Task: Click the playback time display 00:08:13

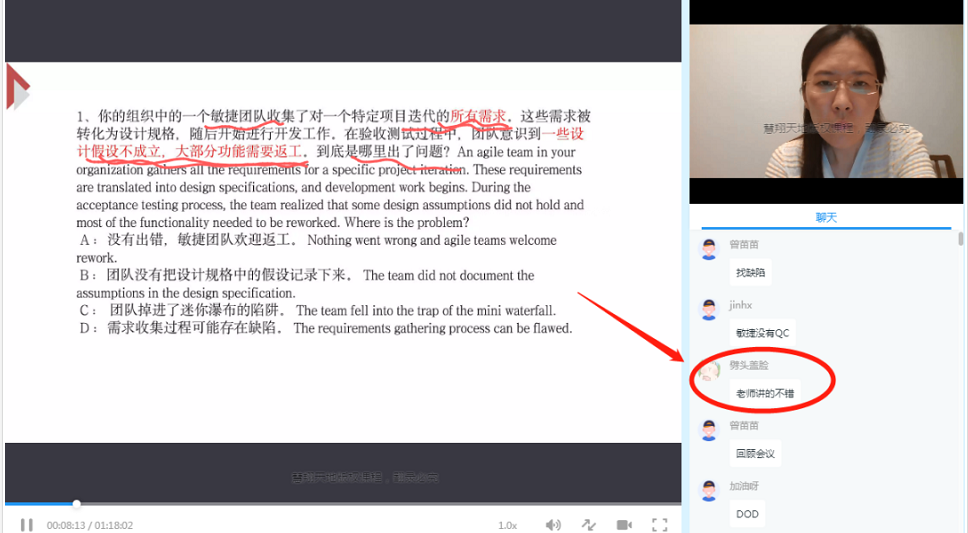Action: pyautogui.click(x=68, y=525)
